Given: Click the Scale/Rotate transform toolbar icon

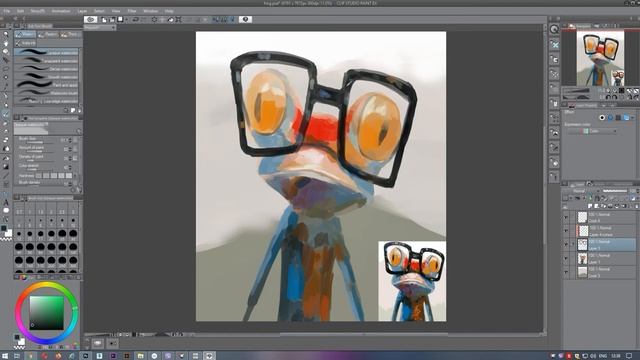Looking at the screenshot, I should [x=178, y=20].
